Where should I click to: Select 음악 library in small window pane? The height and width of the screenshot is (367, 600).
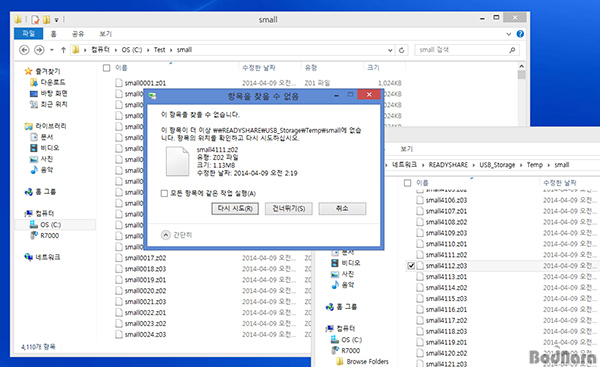(46, 170)
